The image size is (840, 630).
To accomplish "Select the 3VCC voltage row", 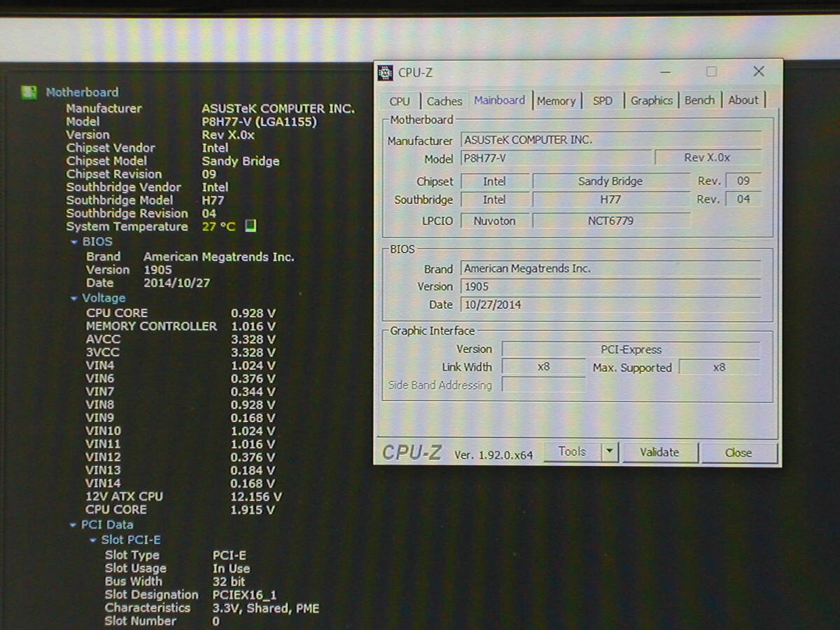I will 181,353.
